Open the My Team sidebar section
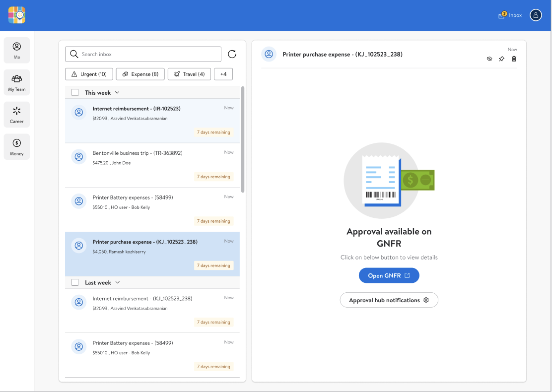Image resolution: width=552 pixels, height=392 pixels. pyautogui.click(x=16, y=82)
